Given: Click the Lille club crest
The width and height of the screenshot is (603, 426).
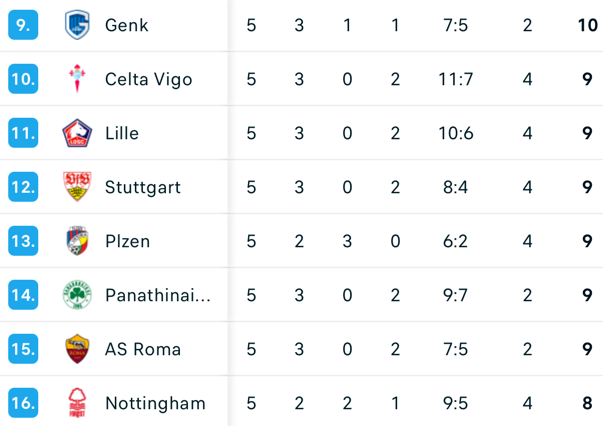Looking at the screenshot, I should point(77,133).
